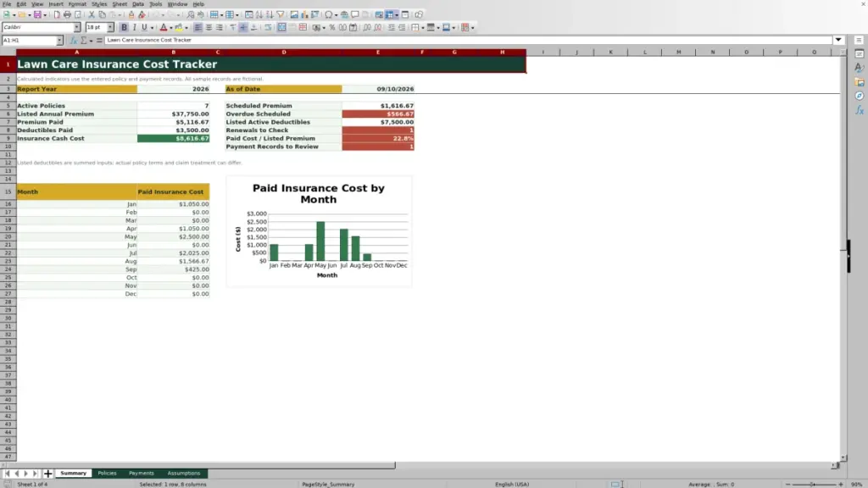The image size is (868, 488).
Task: Click the Sort Ascending icon
Action: 259,14
